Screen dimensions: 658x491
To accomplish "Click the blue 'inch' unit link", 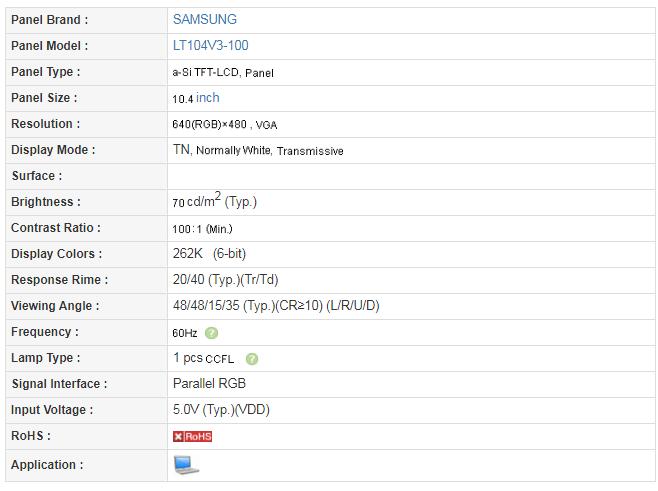I will coord(208,98).
